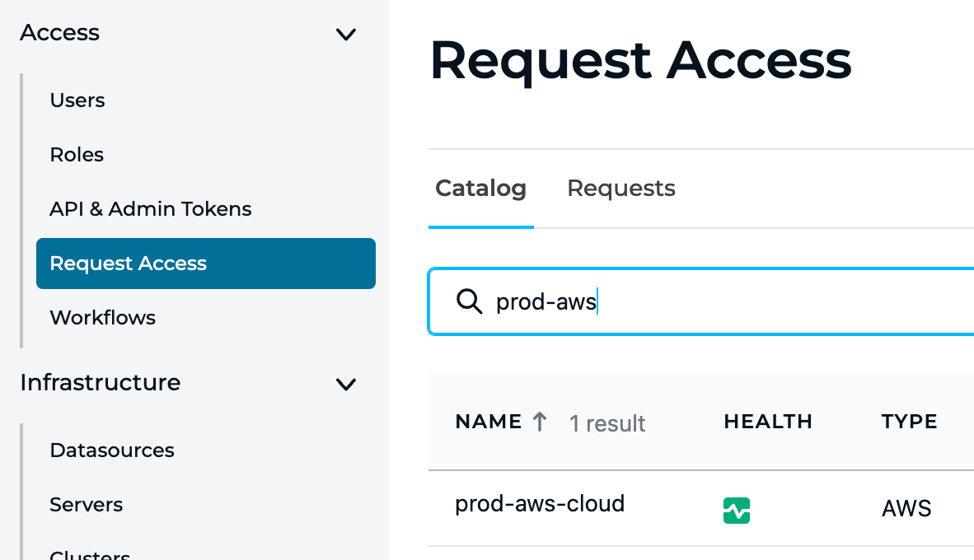Click the HEALTH column header
Screen dimensions: 974x560
tap(767, 421)
